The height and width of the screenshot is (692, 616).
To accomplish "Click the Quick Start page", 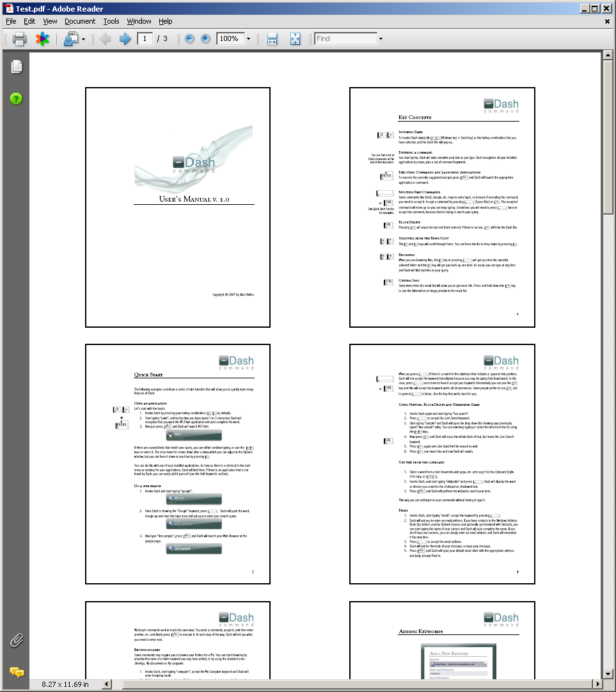I will tap(178, 464).
